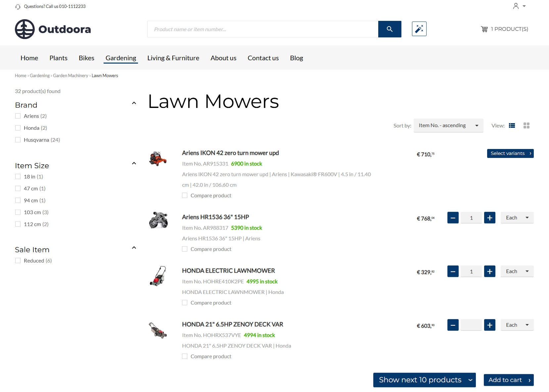Click Select variants button

pos(510,153)
